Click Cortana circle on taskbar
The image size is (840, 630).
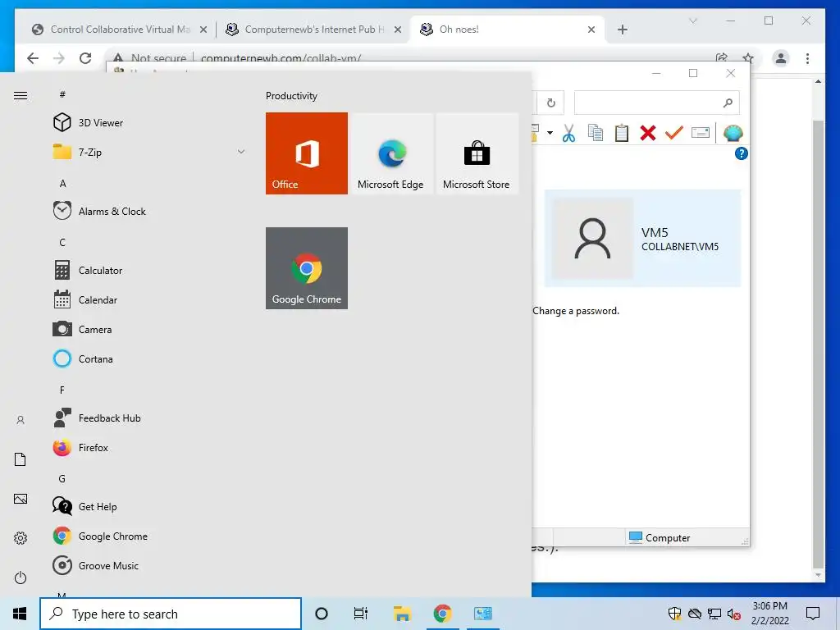click(x=322, y=614)
